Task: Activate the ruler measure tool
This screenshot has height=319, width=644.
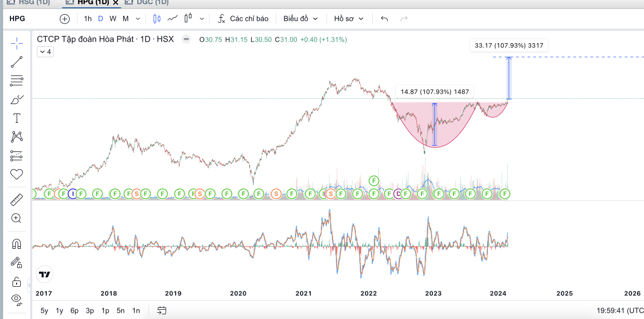Action: pyautogui.click(x=17, y=199)
